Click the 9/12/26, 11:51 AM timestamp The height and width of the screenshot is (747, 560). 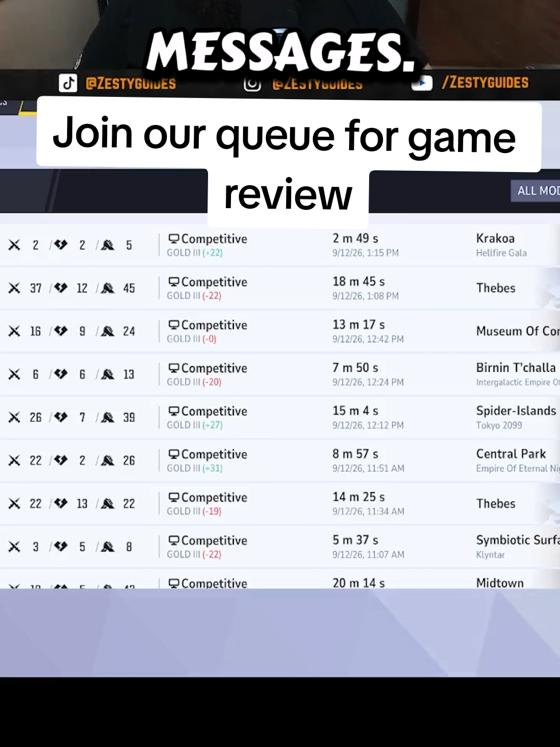(x=368, y=468)
